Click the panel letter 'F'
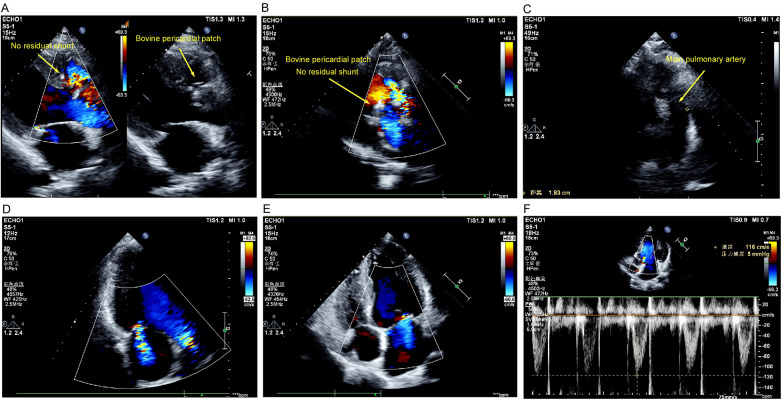This screenshot has width=782, height=400. (527, 207)
